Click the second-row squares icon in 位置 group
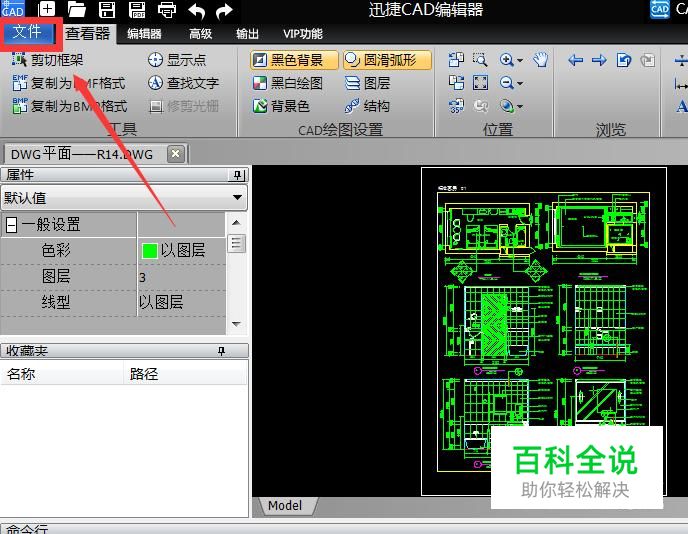 click(456, 82)
